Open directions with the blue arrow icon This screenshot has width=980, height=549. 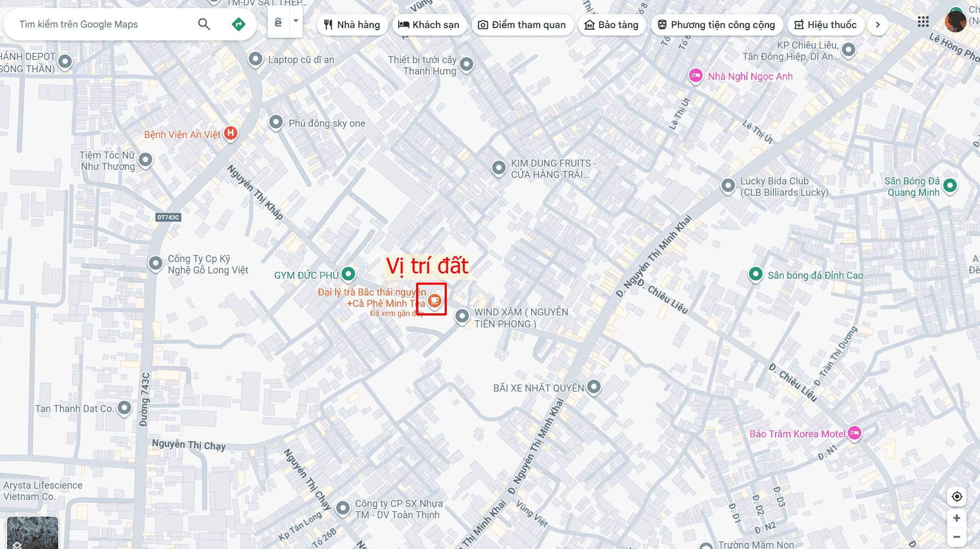(239, 24)
